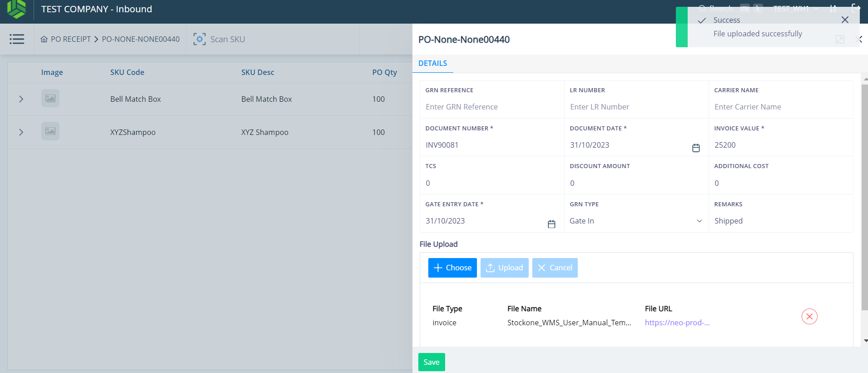Remove the uploaded invoice file

click(809, 317)
